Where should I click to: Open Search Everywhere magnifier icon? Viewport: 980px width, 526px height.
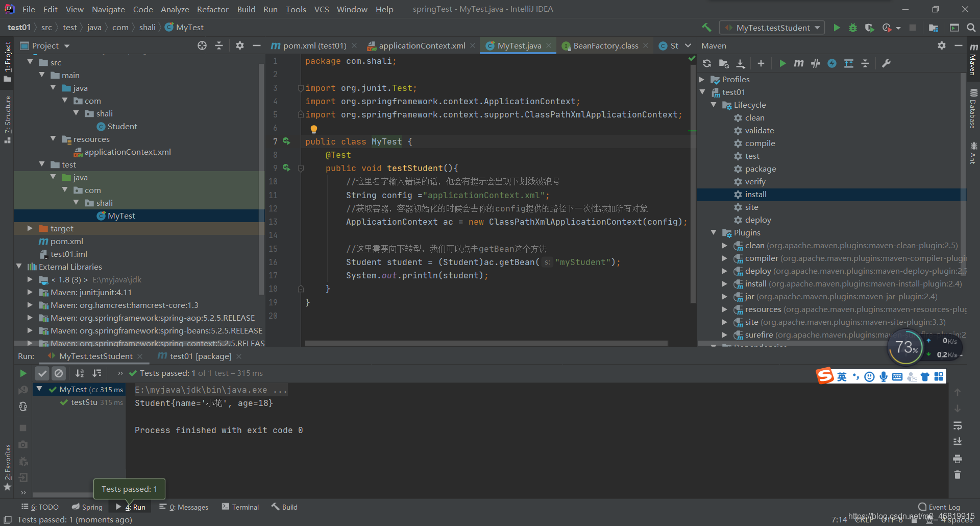click(x=971, y=28)
